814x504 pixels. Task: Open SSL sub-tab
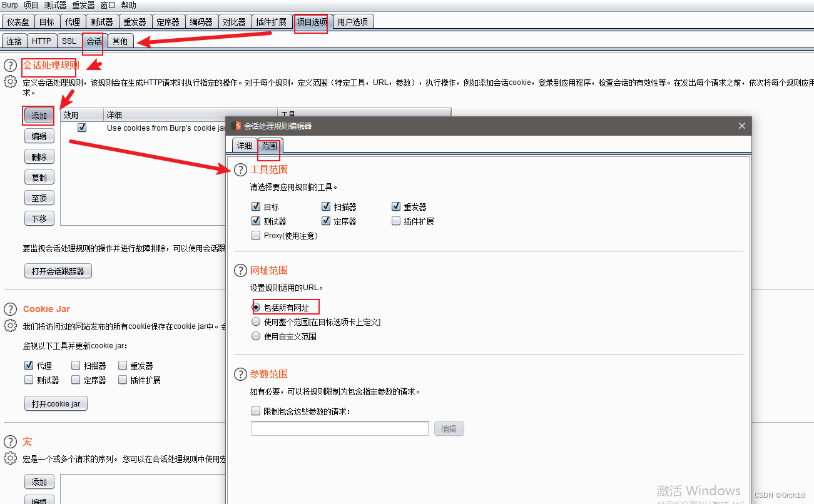69,41
